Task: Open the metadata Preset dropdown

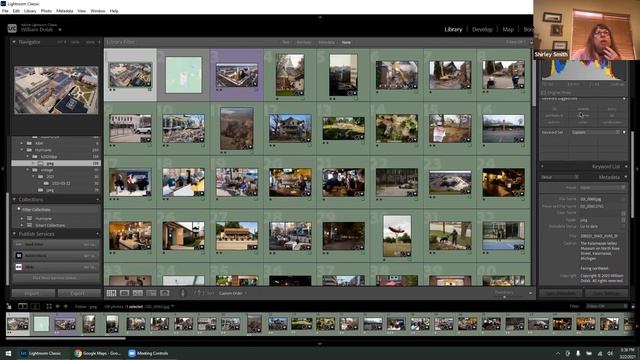Action: 602,187
